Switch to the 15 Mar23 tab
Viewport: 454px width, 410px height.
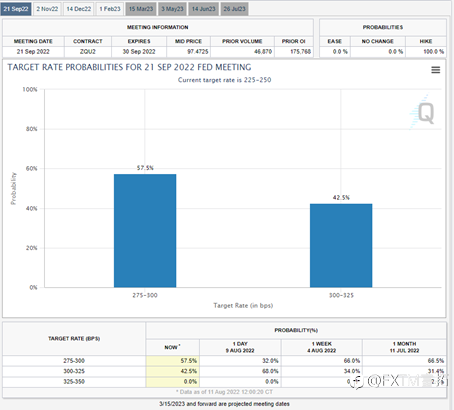tap(141, 9)
